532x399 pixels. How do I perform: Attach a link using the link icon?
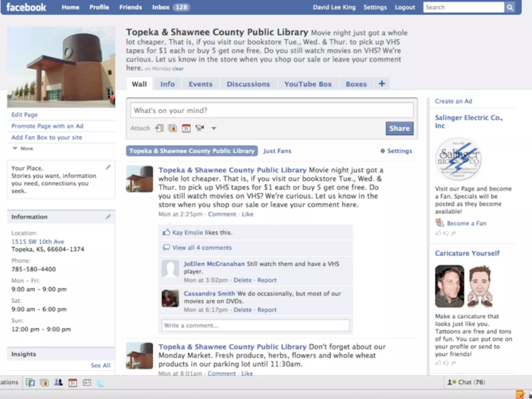159,128
